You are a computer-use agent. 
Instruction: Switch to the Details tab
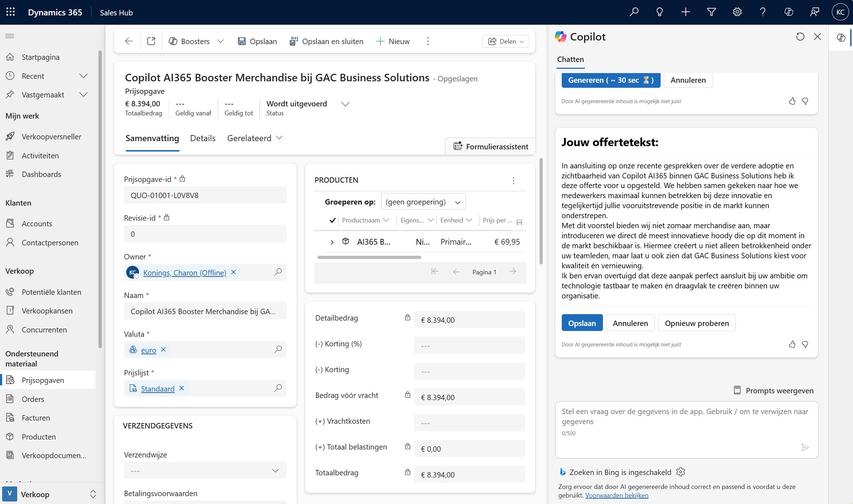pyautogui.click(x=203, y=138)
